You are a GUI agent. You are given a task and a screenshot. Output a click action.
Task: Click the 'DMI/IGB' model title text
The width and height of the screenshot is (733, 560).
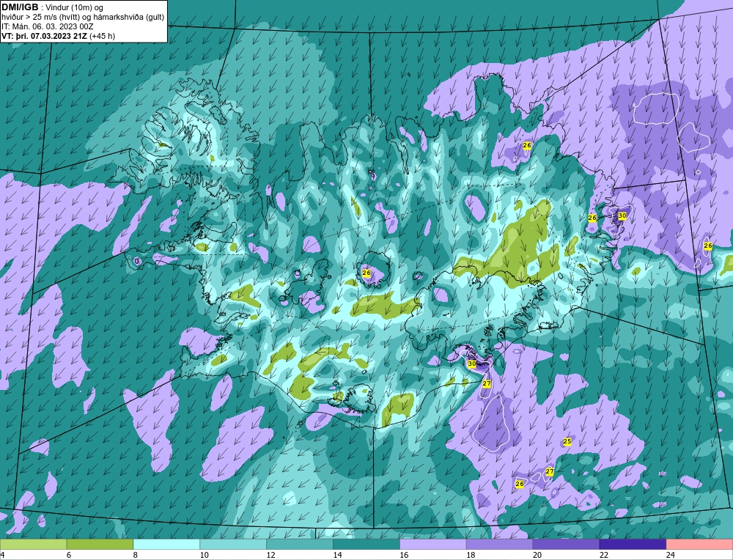pos(20,7)
